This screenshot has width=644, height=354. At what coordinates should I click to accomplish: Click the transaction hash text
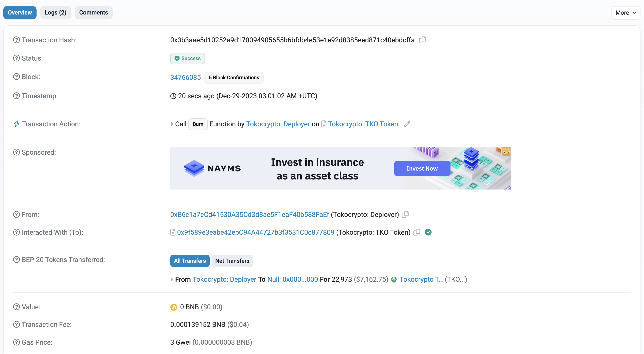pos(292,40)
